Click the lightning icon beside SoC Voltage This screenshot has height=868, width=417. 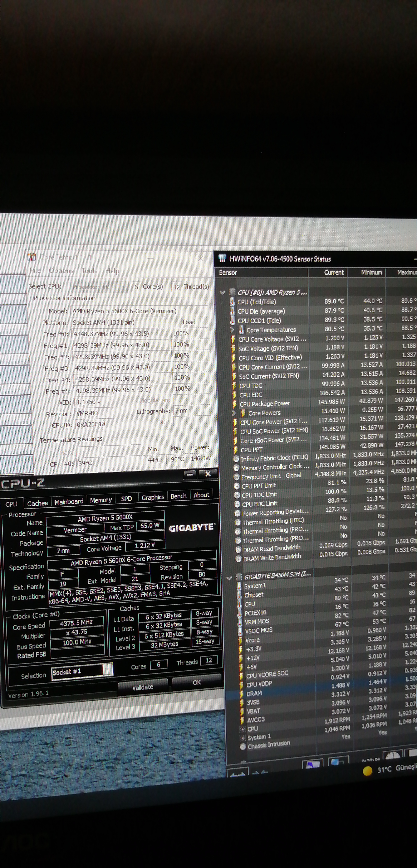233,349
